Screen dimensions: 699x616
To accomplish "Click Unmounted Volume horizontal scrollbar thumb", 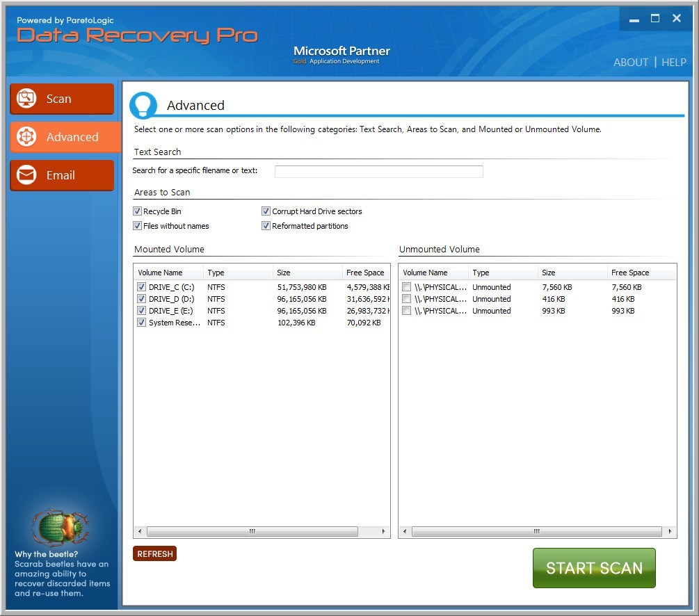I will click(x=537, y=531).
